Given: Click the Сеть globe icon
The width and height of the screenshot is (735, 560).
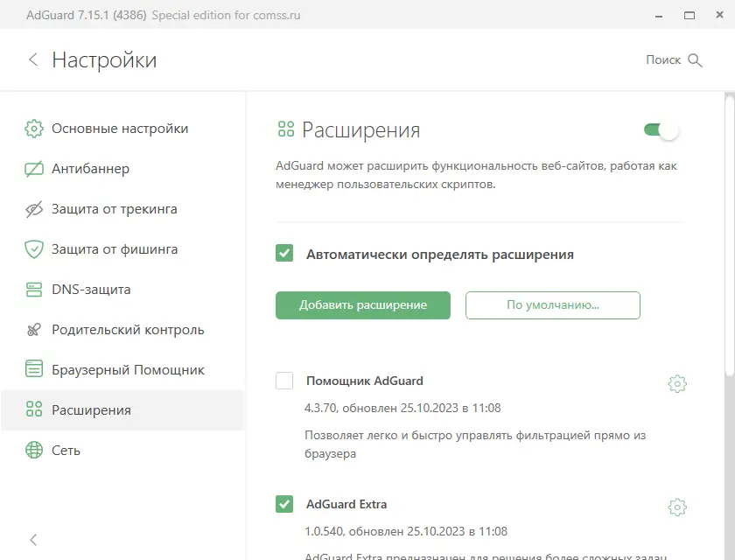Looking at the screenshot, I should (33, 450).
